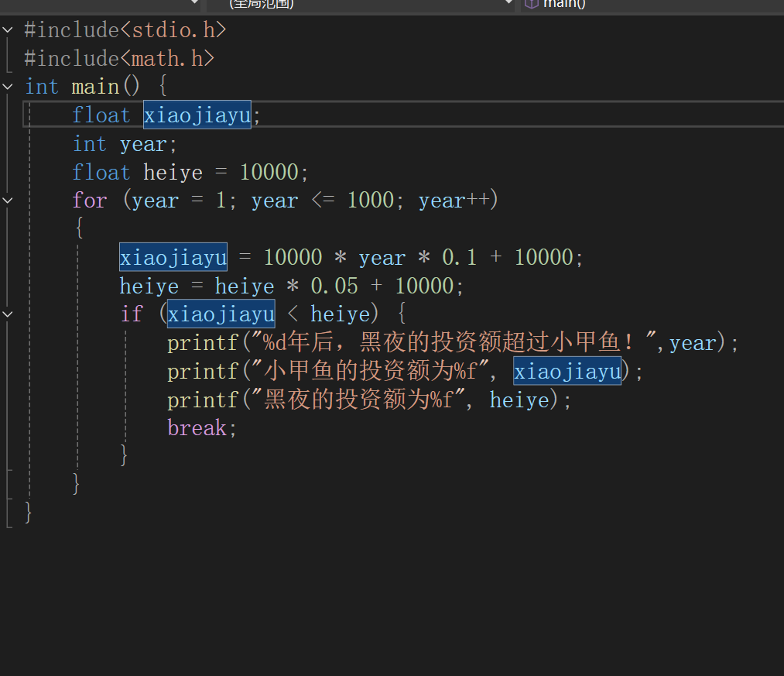Screen dimensions: 784x676
Task: Place cursor on #include<stdio.h> line
Action: click(125, 30)
